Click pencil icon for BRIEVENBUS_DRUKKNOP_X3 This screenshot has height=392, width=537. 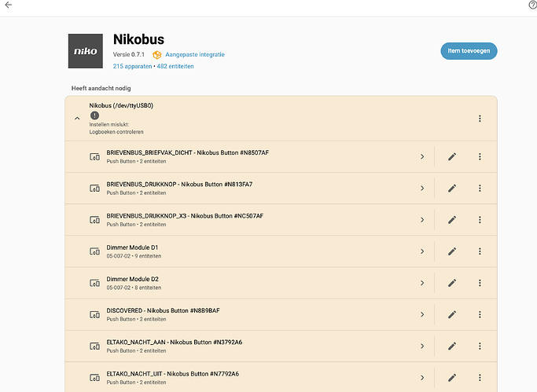452,220
